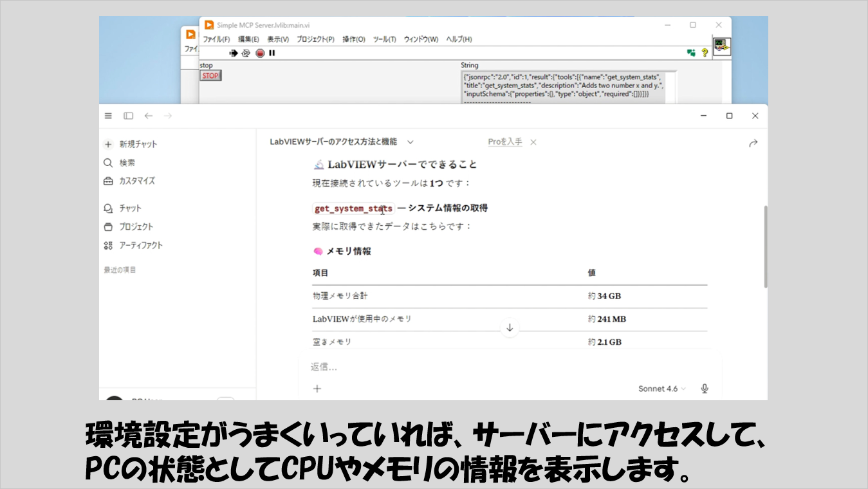
Task: Open LabVIEW context help question mark
Action: pyautogui.click(x=705, y=53)
